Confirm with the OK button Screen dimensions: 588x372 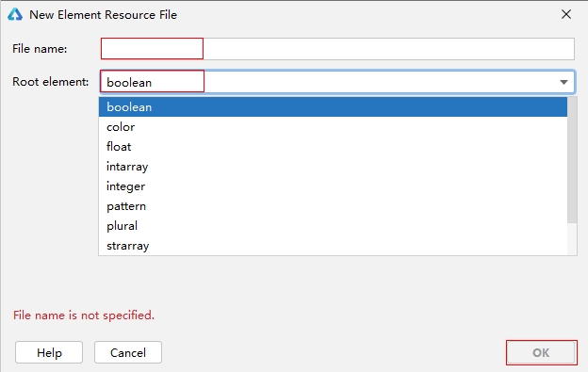pyautogui.click(x=541, y=352)
